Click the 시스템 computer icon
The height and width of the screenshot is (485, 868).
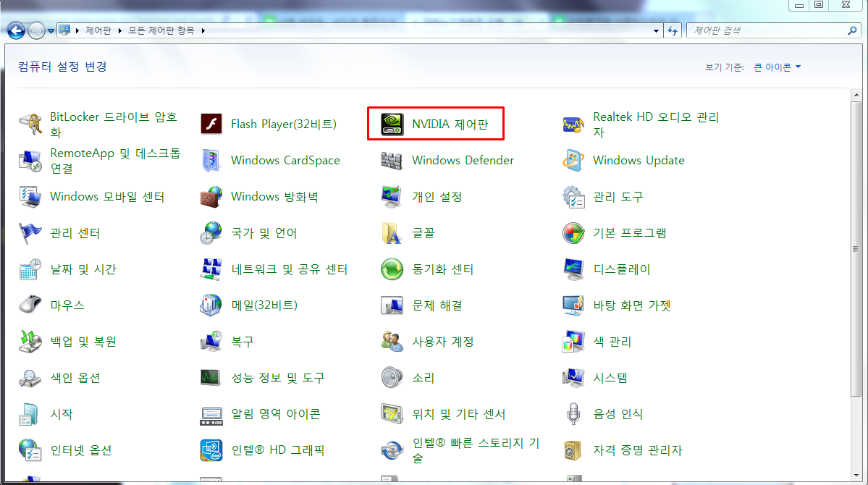coord(573,378)
